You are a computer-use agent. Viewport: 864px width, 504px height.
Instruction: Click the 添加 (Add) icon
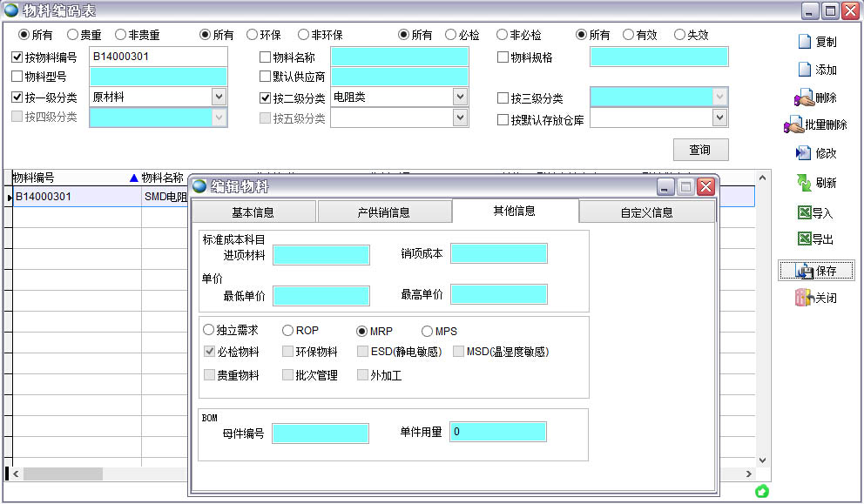click(820, 71)
